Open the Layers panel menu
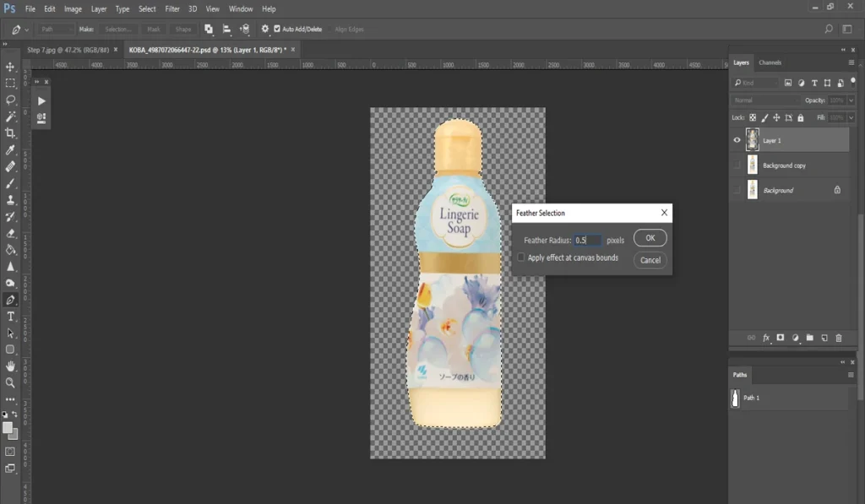Viewport: 865px width, 504px height. [851, 62]
